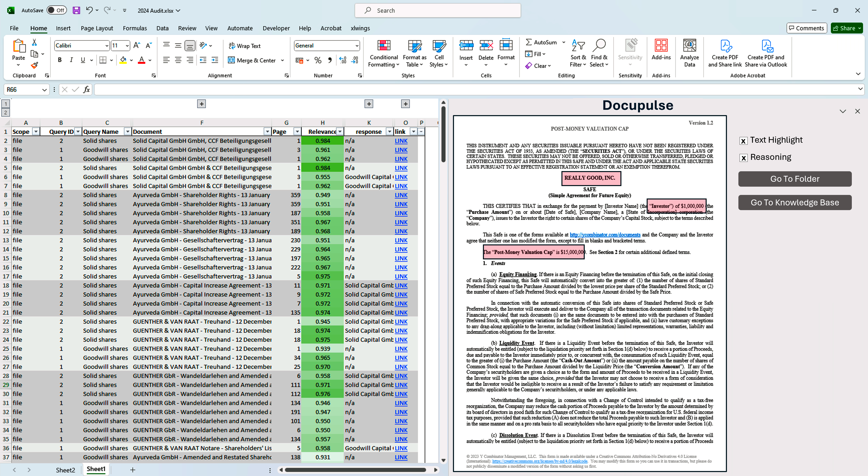Decrease font size with the A-down icon
This screenshot has height=476, width=868.
click(149, 46)
